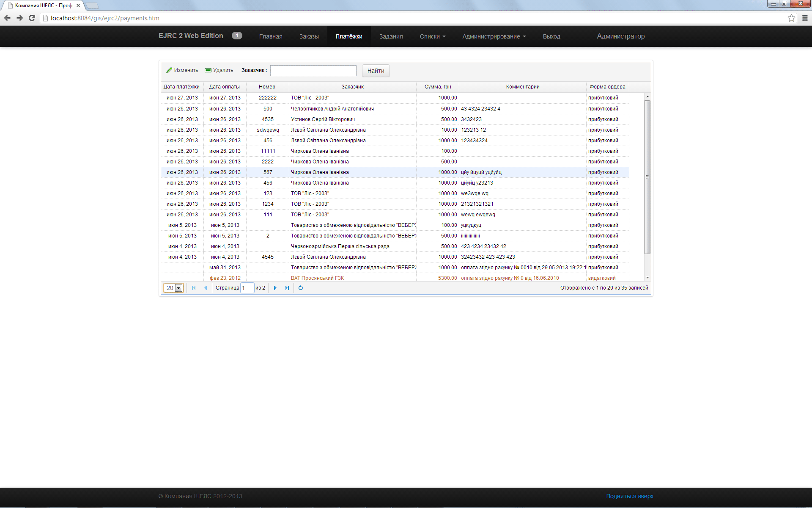This screenshot has width=812, height=508.
Task: Click previous page arrow in paging toolbar
Action: [206, 288]
